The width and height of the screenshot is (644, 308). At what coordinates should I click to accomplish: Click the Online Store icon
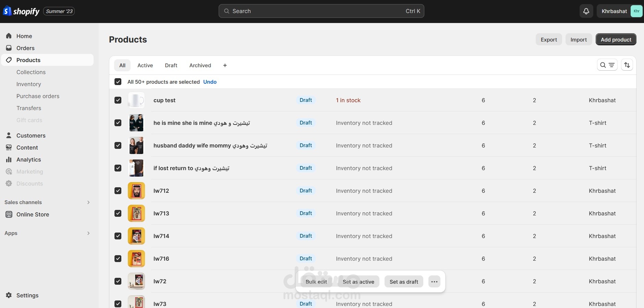click(x=9, y=214)
